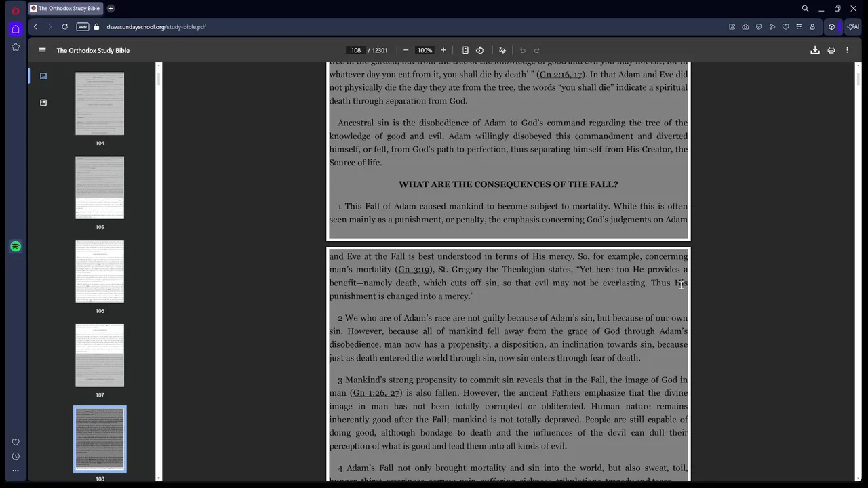This screenshot has height=488, width=868.
Task: Switch to thumbnails view in PDF sidebar
Action: (43, 76)
